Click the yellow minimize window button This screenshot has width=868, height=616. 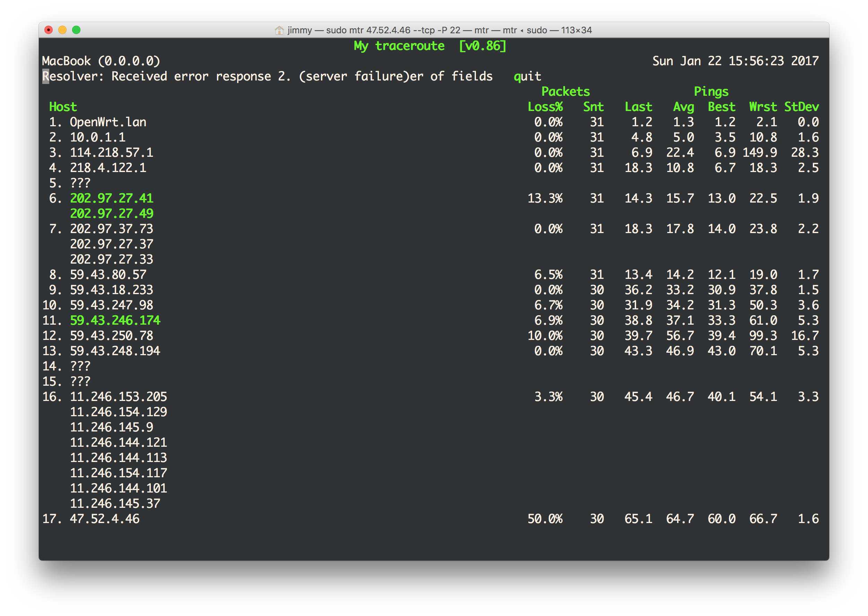tap(62, 30)
